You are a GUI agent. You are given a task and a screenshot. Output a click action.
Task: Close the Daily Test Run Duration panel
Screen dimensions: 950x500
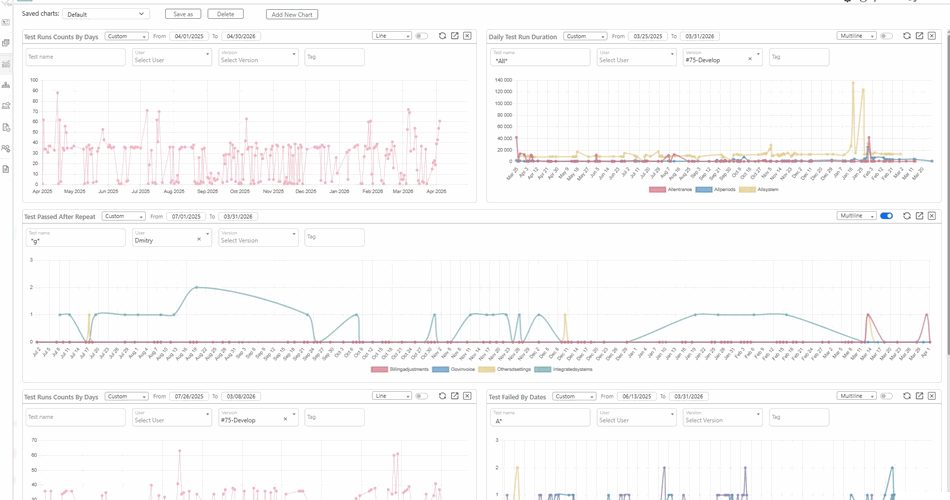932,36
